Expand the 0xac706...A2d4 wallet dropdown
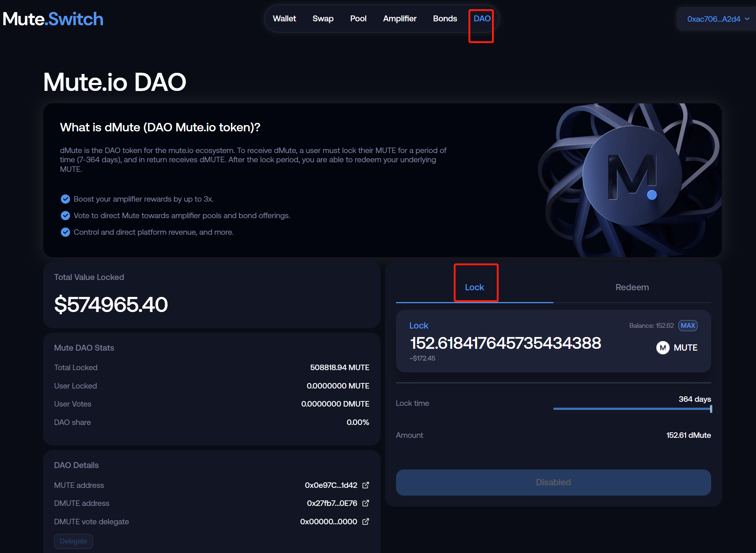 click(x=718, y=19)
